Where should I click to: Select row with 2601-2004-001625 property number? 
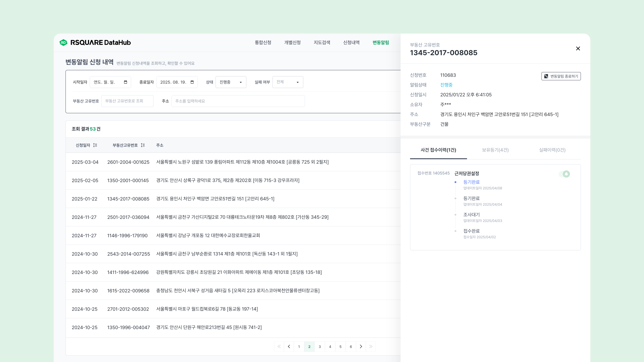[128, 162]
